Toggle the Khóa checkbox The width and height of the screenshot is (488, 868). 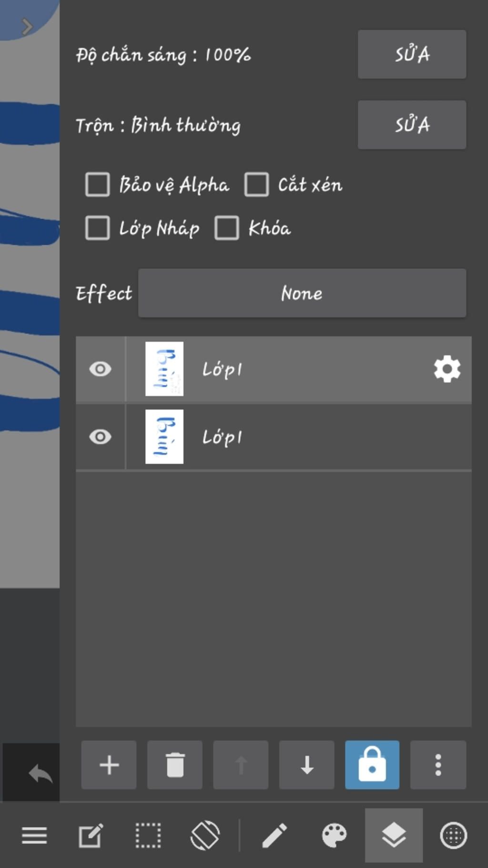pyautogui.click(x=227, y=228)
